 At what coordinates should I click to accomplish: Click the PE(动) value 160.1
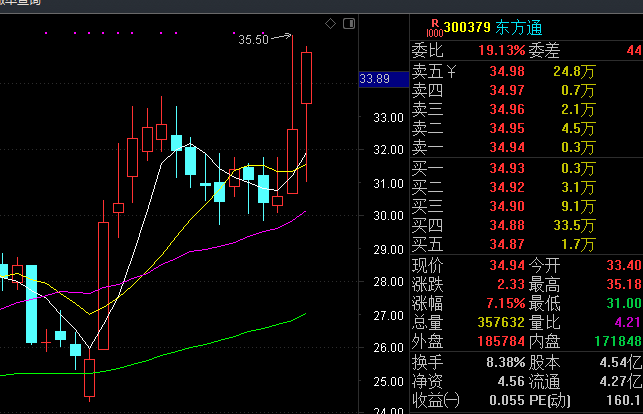pos(624,400)
